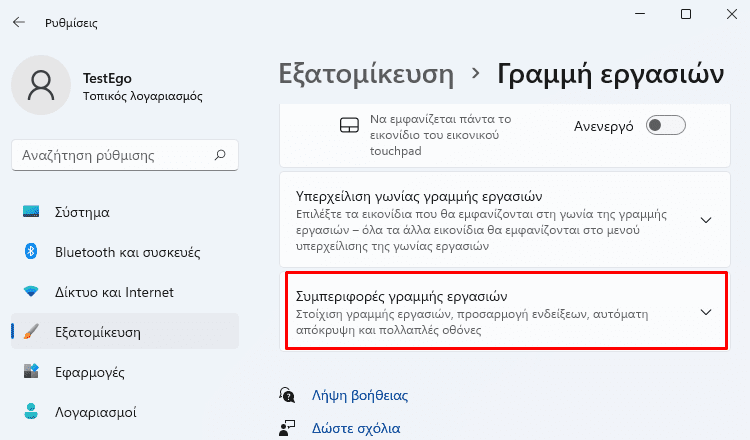750x440 pixels.
Task: Toggle the virtual touchpad switch on
Action: coord(665,125)
